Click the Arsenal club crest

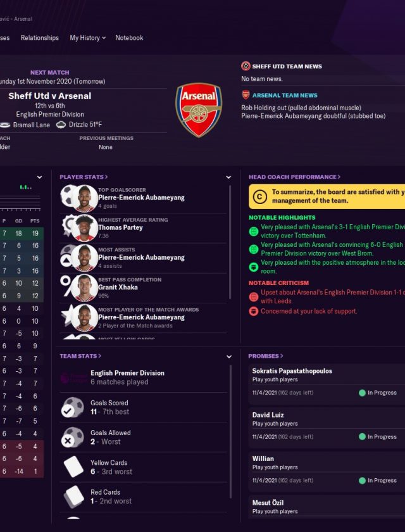pos(199,109)
